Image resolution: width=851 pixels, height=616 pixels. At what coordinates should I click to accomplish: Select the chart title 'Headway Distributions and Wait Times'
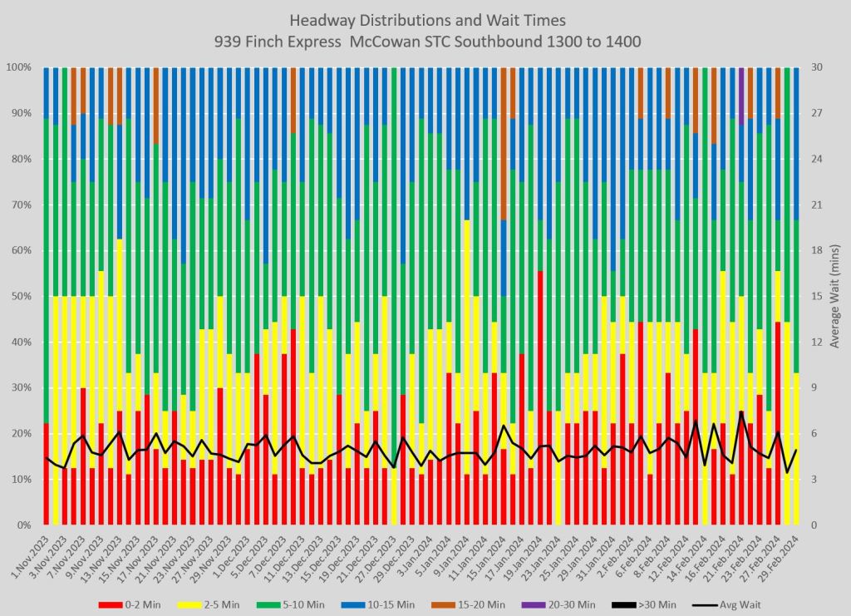425,19
